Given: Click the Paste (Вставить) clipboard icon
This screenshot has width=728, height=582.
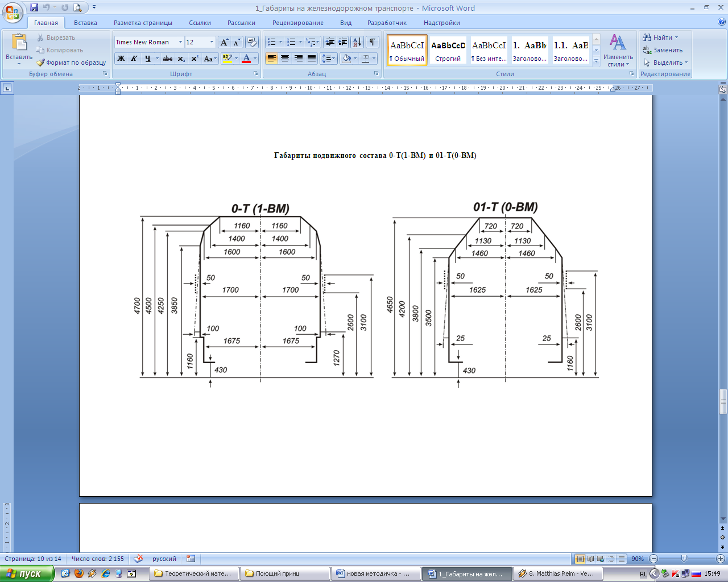Looking at the screenshot, I should click(19, 43).
